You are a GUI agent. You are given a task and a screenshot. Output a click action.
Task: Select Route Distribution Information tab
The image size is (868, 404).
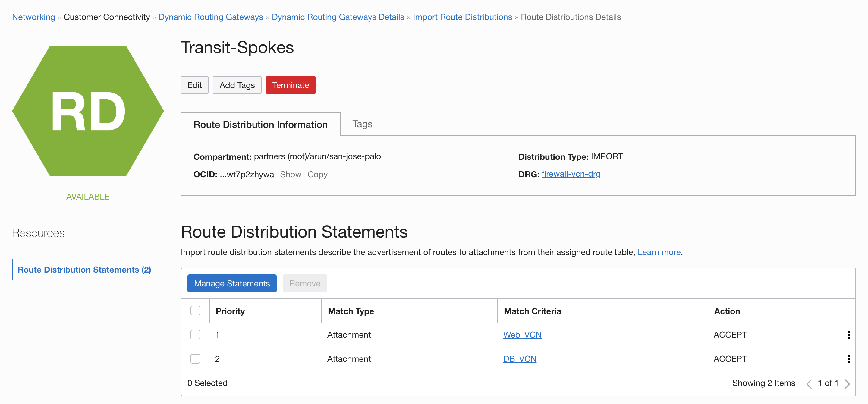(x=260, y=124)
